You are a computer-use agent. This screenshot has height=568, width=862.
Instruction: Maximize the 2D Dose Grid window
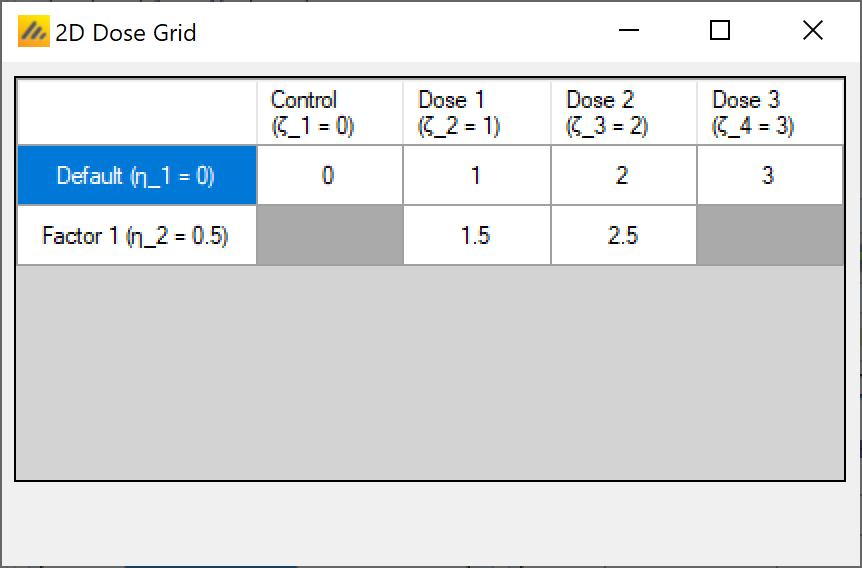coord(720,32)
